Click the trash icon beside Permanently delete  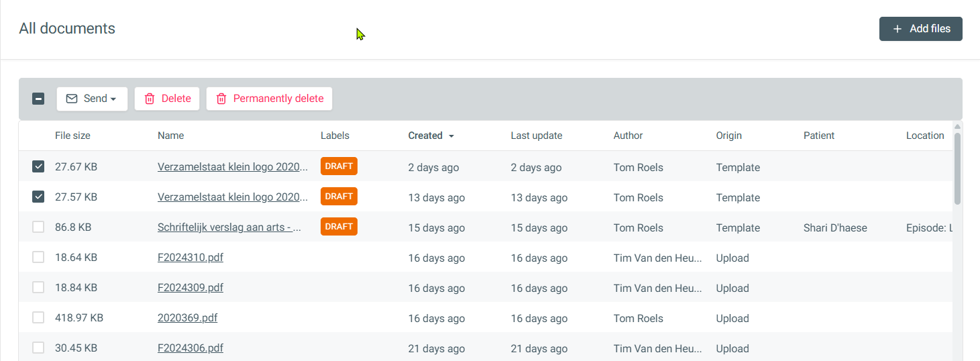coord(221,99)
